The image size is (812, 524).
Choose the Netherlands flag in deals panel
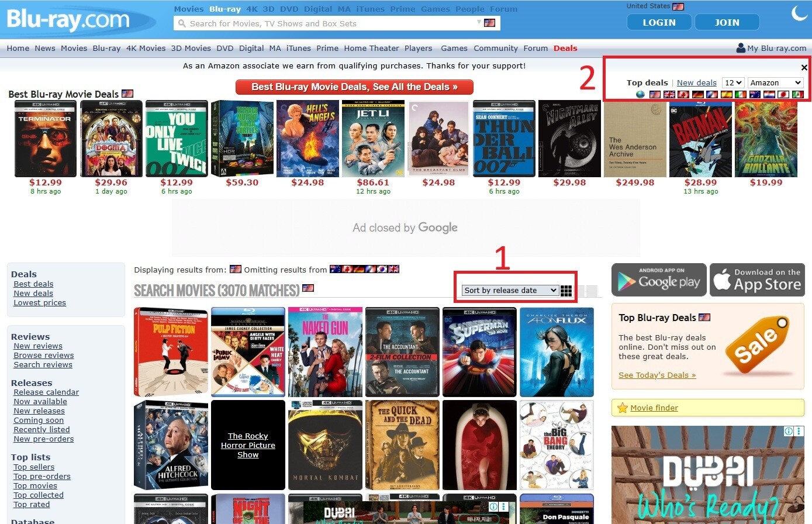769,94
